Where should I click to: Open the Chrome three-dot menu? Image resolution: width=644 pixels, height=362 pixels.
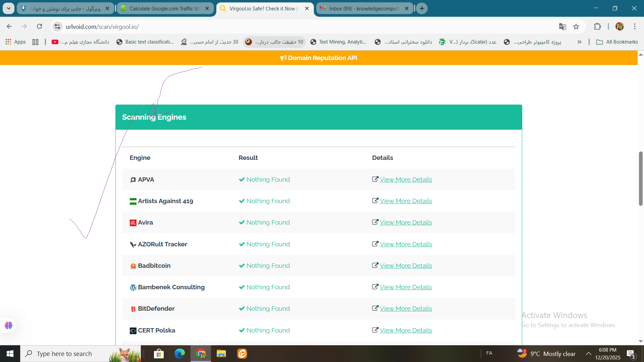pyautogui.click(x=635, y=26)
